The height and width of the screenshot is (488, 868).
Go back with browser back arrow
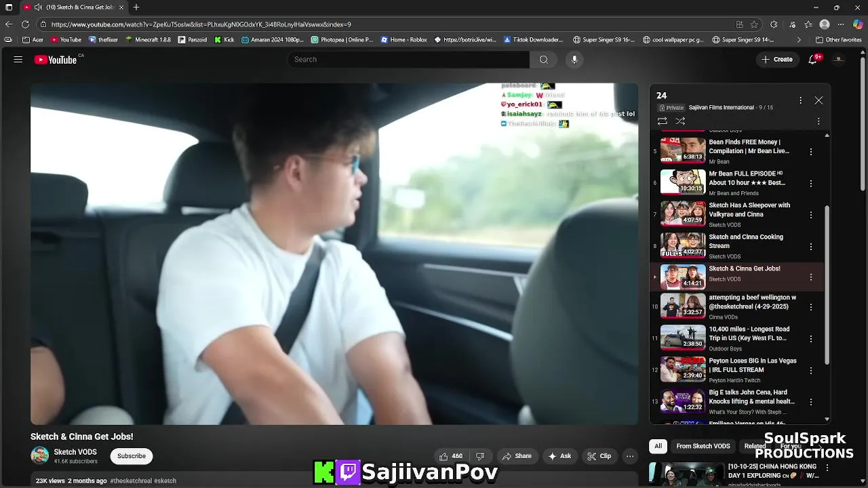point(9,24)
